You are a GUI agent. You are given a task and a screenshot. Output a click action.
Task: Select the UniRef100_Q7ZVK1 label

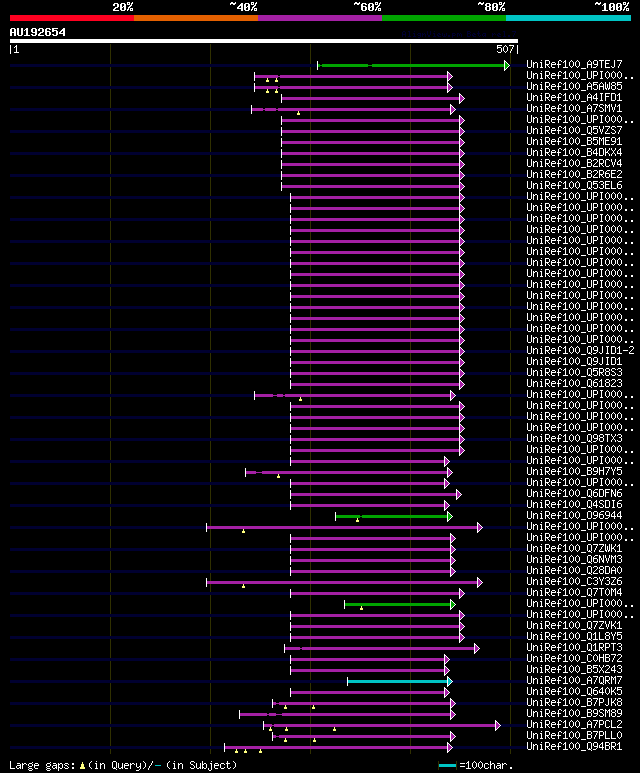point(574,626)
